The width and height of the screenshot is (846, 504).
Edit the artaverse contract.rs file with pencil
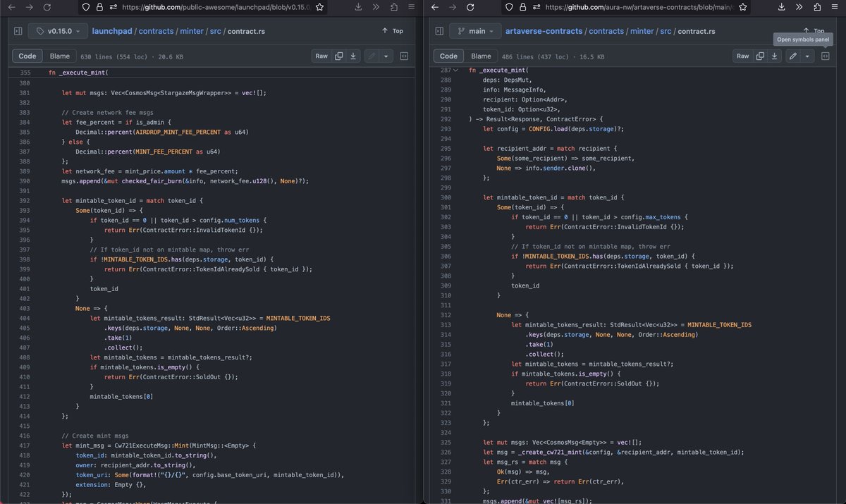[x=794, y=56]
